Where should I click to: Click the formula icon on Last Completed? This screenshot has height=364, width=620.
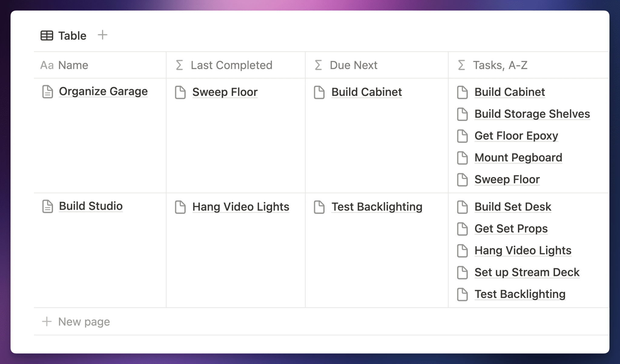(x=180, y=65)
